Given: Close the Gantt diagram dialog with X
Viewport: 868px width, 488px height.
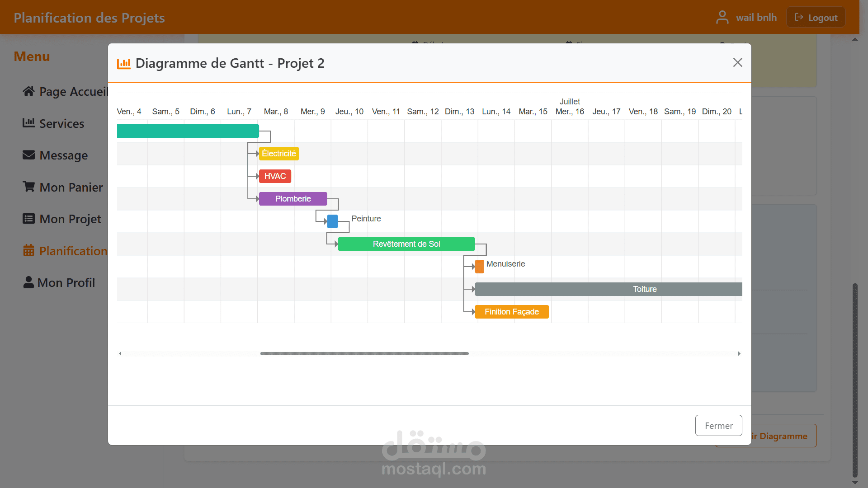Looking at the screenshot, I should click(x=737, y=62).
